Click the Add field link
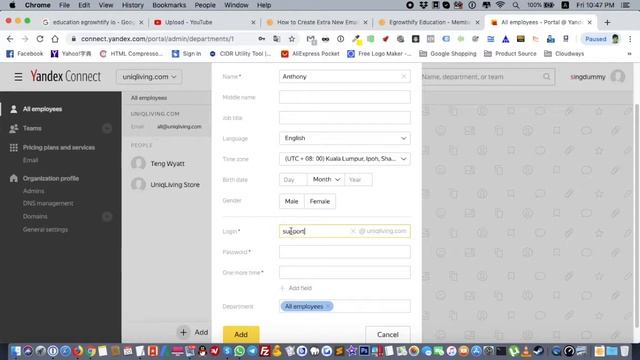The image size is (640, 360). tap(296, 288)
